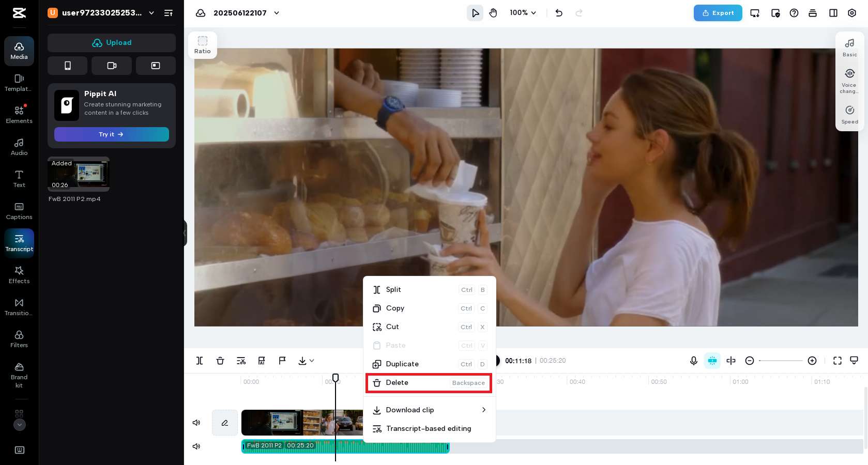868x465 pixels.
Task: Open the project name 202506122107 dropdown
Action: point(277,13)
